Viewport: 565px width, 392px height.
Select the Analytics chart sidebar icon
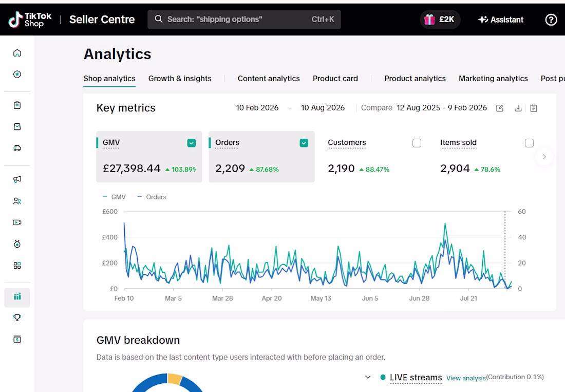pos(17,297)
